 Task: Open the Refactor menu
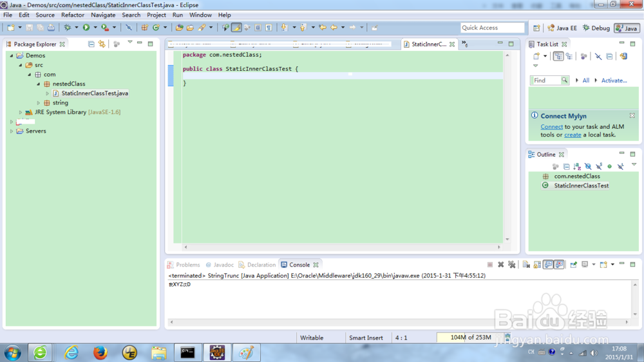73,15
